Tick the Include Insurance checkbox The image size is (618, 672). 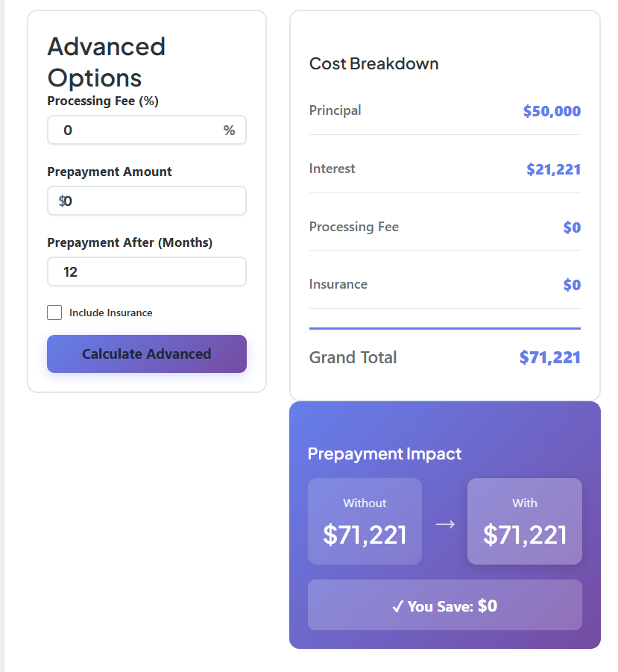coord(54,313)
